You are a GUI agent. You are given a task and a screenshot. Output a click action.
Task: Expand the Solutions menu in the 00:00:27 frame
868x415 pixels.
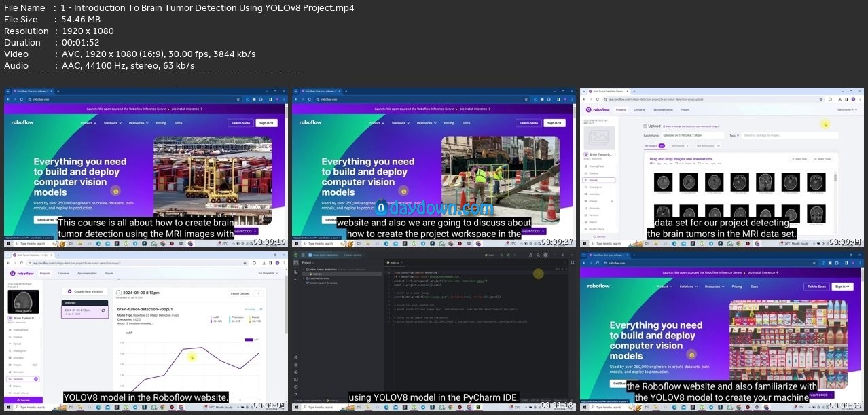tap(401, 123)
